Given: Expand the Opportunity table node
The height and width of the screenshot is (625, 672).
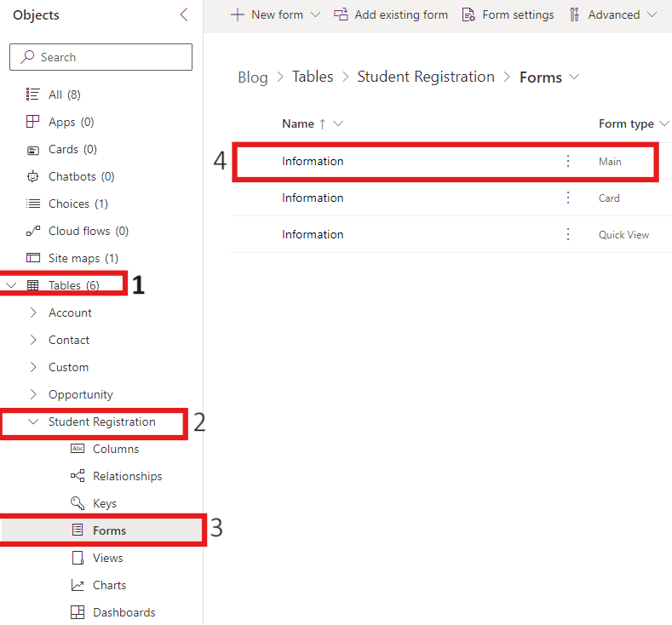Looking at the screenshot, I should (33, 394).
